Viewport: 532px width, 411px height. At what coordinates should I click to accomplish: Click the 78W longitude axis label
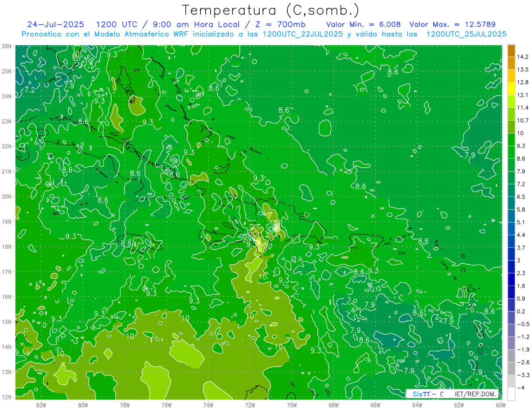125,405
